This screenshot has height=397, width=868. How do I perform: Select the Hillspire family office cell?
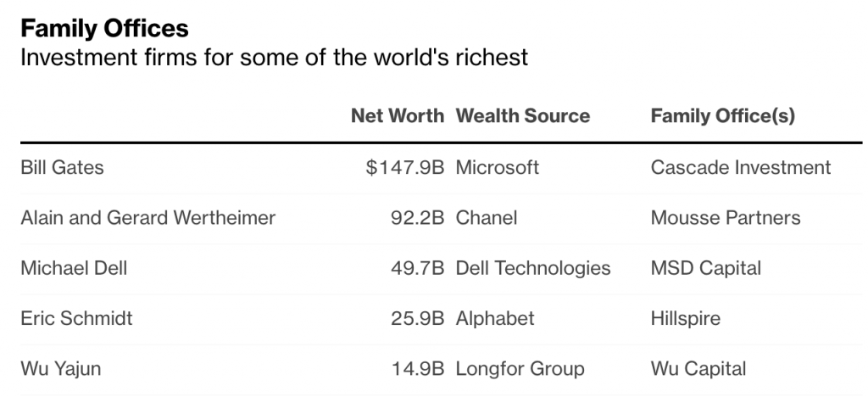pos(686,319)
